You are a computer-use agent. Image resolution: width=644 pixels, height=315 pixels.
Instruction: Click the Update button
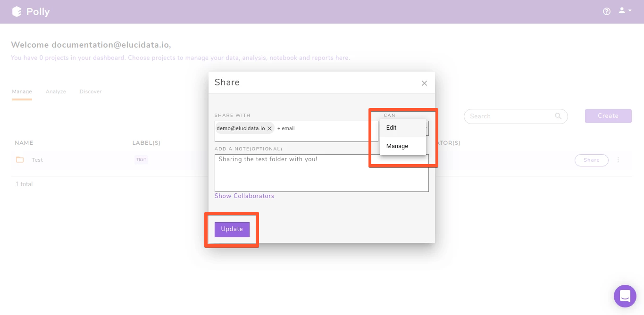232,229
